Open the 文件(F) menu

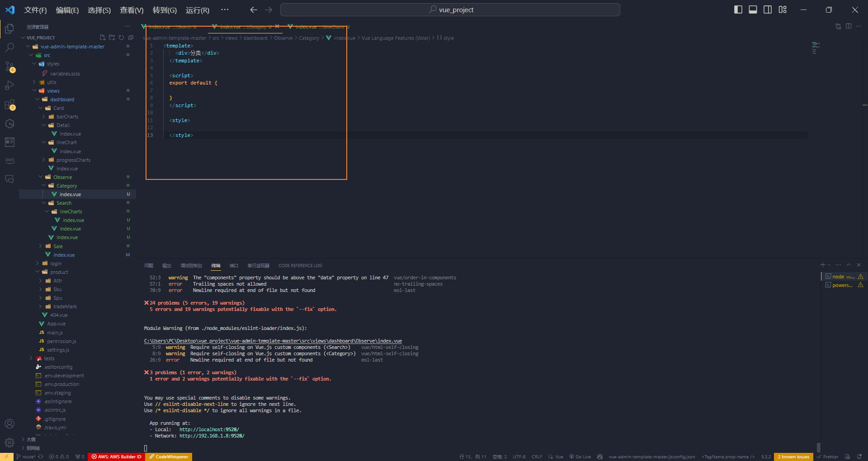[35, 10]
